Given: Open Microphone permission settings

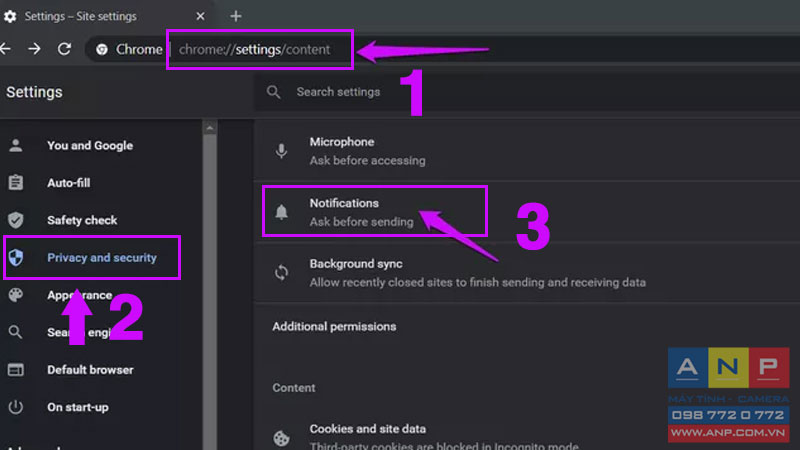Looking at the screenshot, I should point(527,151).
